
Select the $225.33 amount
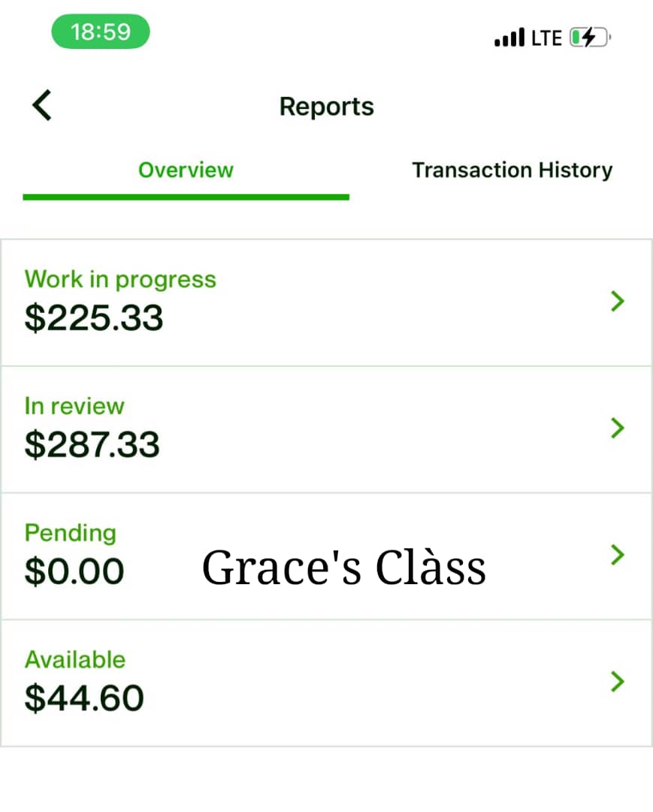click(94, 317)
